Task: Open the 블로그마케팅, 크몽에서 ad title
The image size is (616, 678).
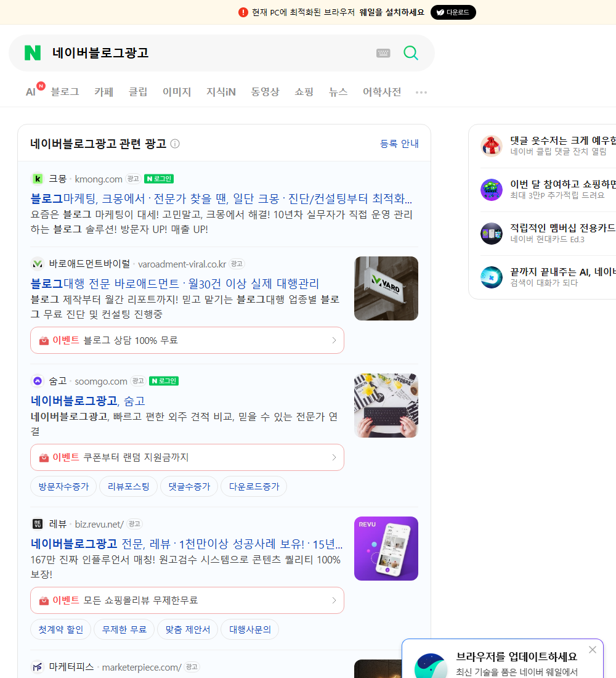Action: tap(221, 198)
